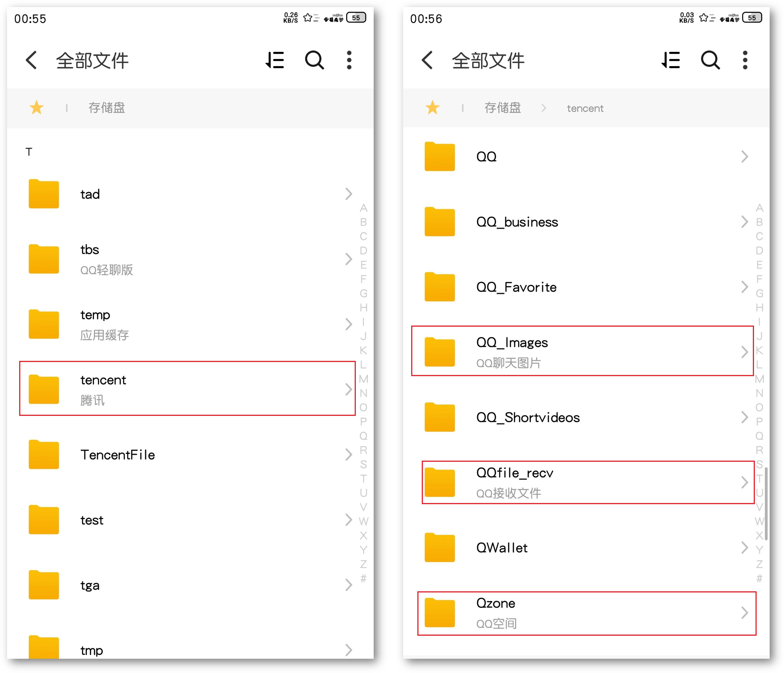
Task: Expand TencentFile row chevron
Action: click(x=349, y=454)
